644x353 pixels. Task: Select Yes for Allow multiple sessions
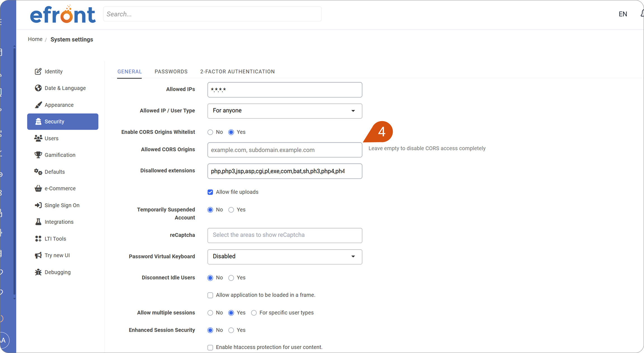[x=231, y=313]
